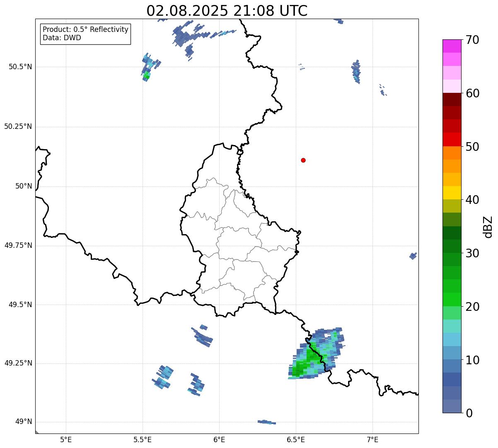Click the large green radar echo cell
Image resolution: width=498 pixels, height=448 pixels.
[x=307, y=361]
